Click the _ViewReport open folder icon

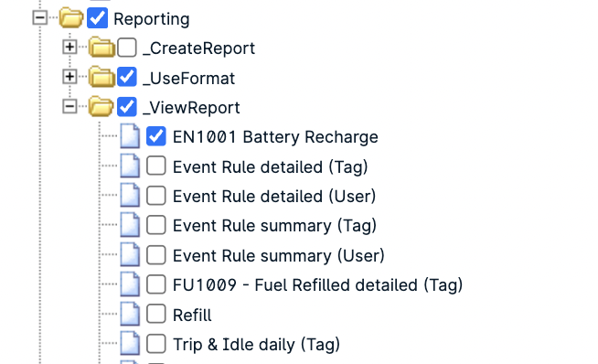(101, 106)
